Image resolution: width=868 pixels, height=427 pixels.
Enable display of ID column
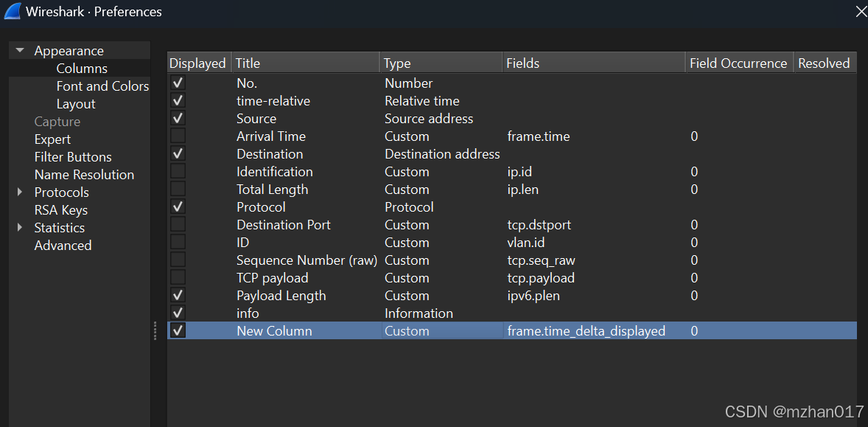point(178,243)
